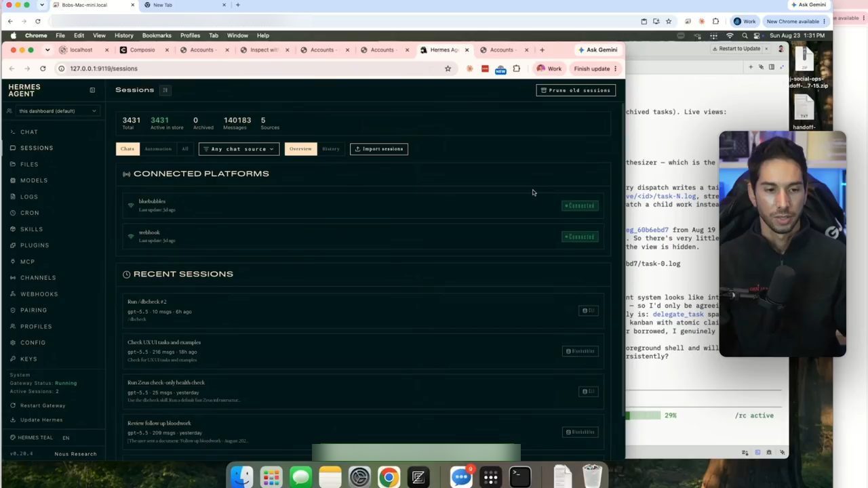This screenshot has width=868, height=488.
Task: Click the Prune old sessions button
Action: point(576,90)
